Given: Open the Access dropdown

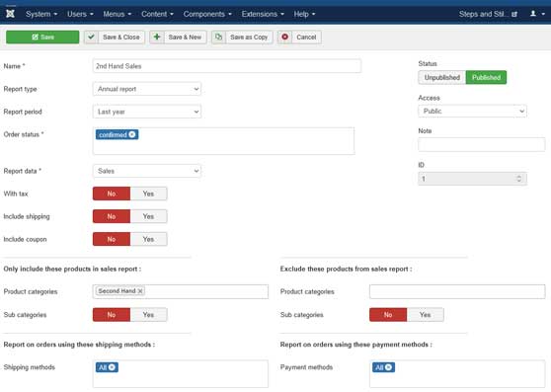Looking at the screenshot, I should coord(472,111).
